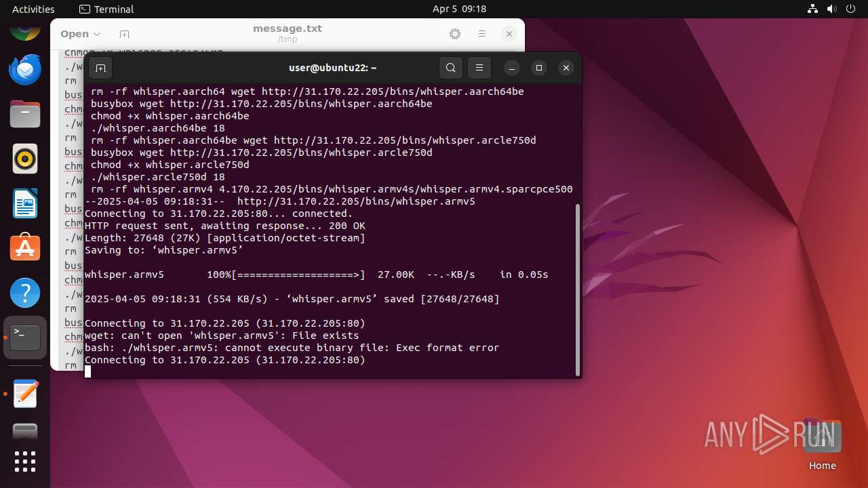Open LibreOffice Writer from dock

coord(25,203)
